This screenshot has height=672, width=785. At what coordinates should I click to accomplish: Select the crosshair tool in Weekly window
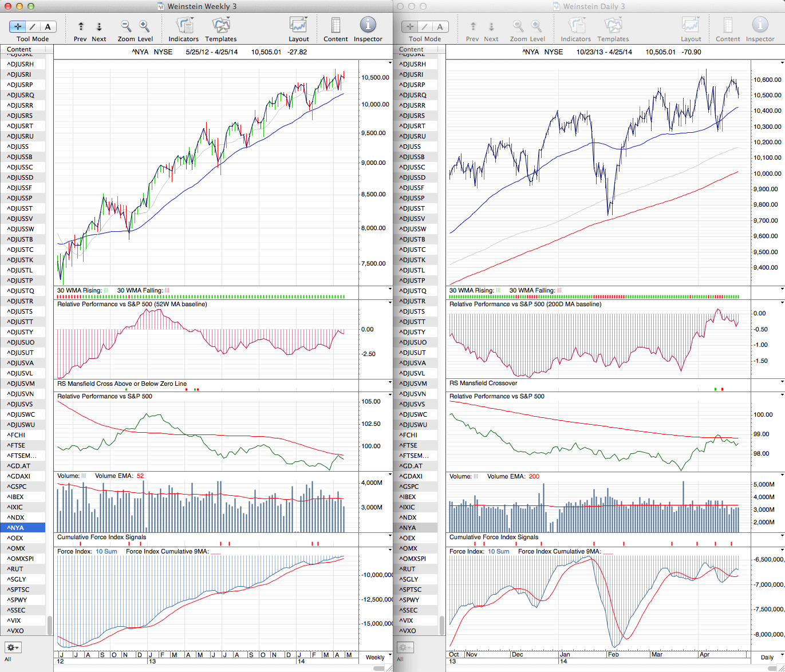(x=18, y=26)
